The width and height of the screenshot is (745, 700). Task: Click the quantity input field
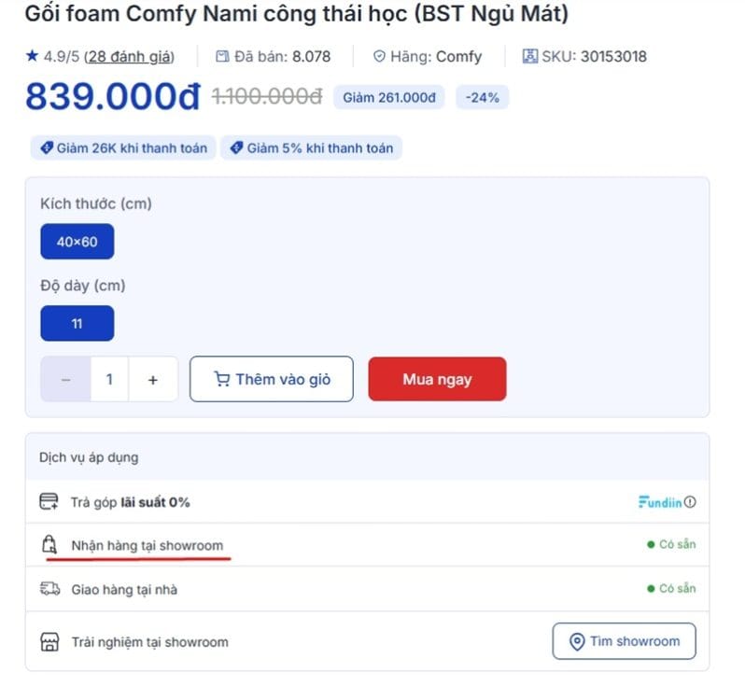109,380
